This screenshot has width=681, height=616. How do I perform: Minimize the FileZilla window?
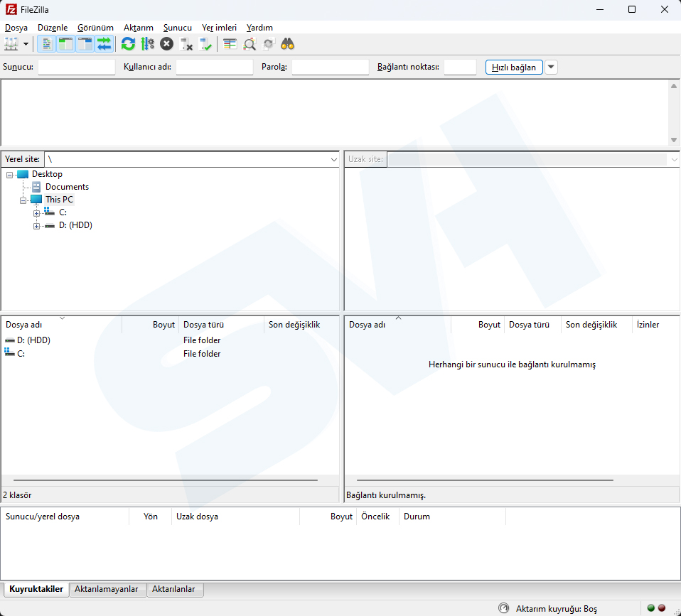pos(600,9)
